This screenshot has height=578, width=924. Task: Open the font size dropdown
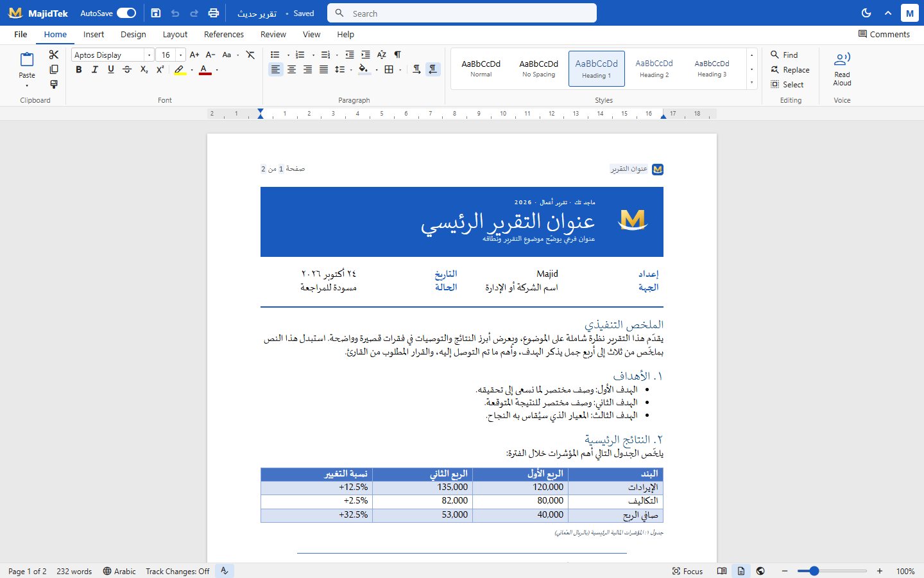click(181, 55)
